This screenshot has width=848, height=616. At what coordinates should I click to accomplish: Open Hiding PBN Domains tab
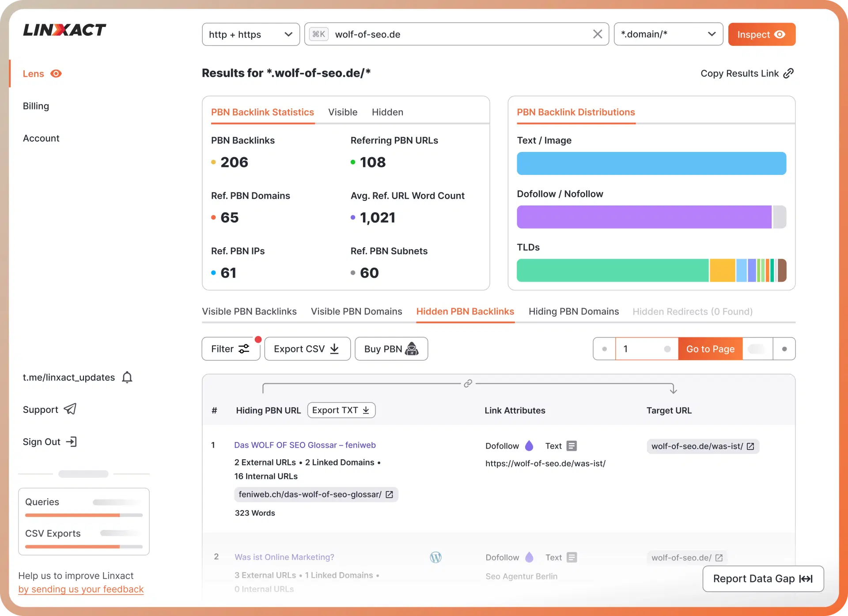(574, 311)
